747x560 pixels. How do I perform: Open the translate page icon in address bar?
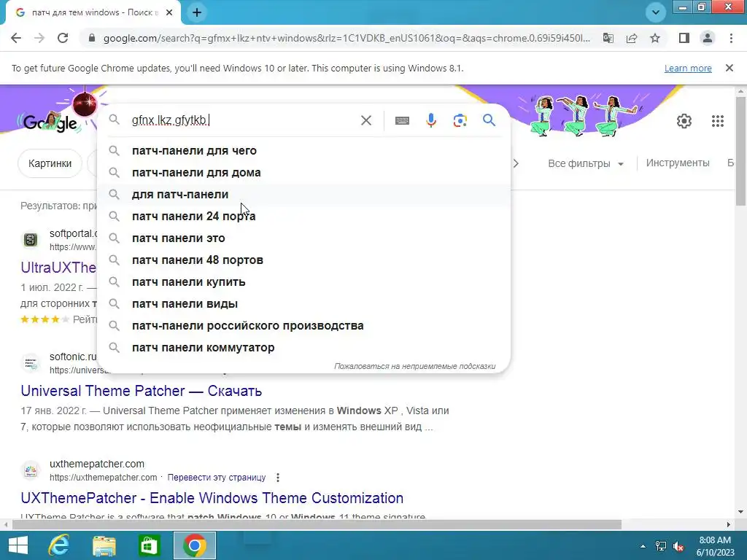click(608, 38)
